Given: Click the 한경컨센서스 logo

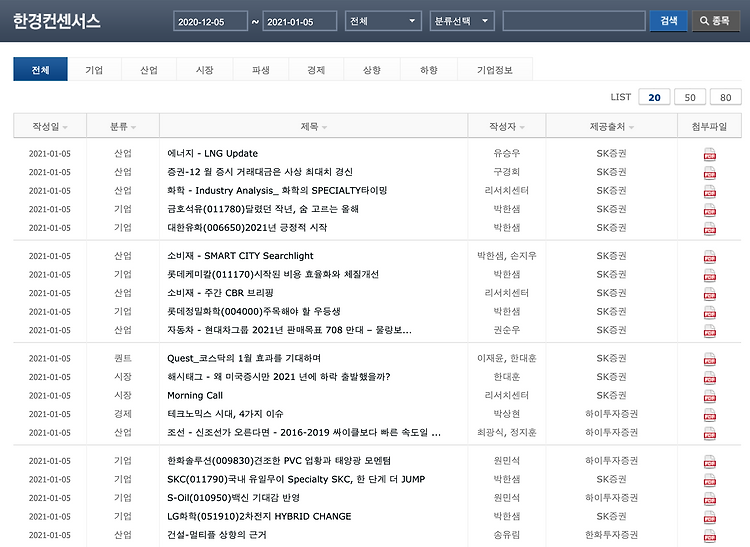Looking at the screenshot, I should click(56, 21).
